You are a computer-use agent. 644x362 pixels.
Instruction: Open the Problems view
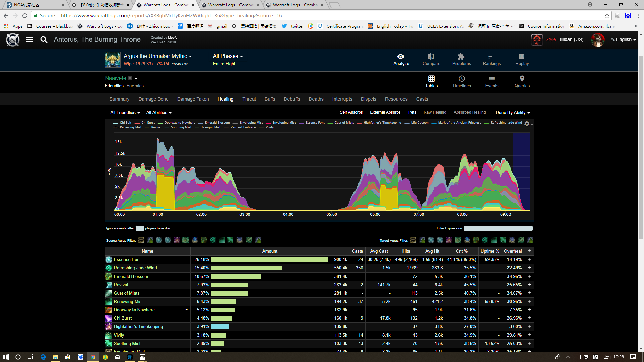point(462,60)
